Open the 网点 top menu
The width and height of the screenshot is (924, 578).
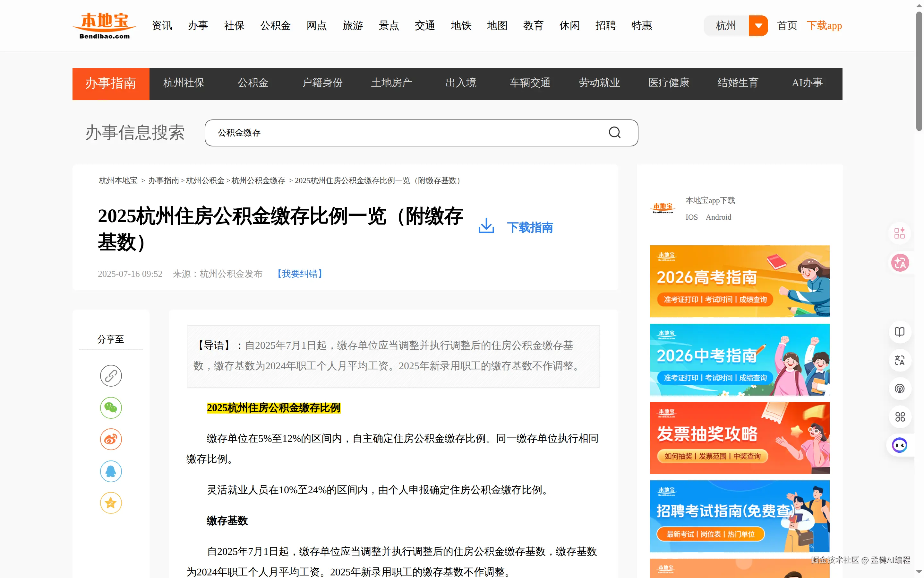click(317, 26)
